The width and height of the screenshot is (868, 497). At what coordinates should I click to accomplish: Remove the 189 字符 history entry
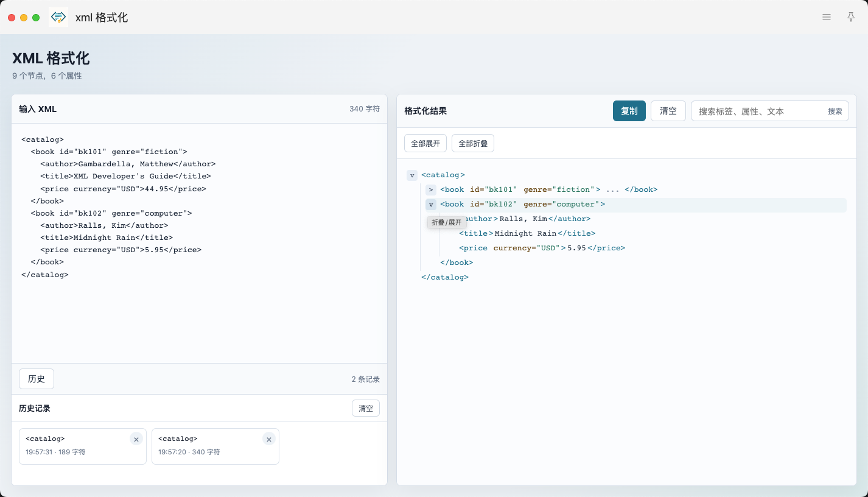136,439
